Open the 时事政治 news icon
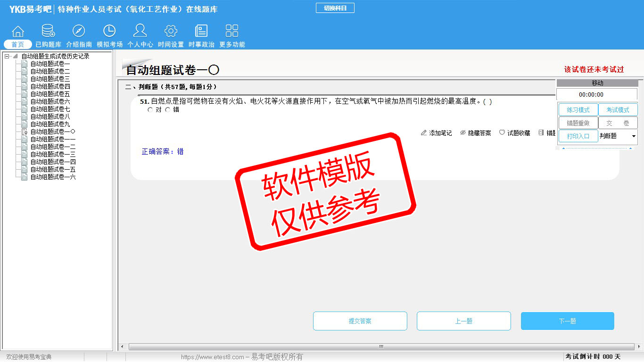 point(201,32)
